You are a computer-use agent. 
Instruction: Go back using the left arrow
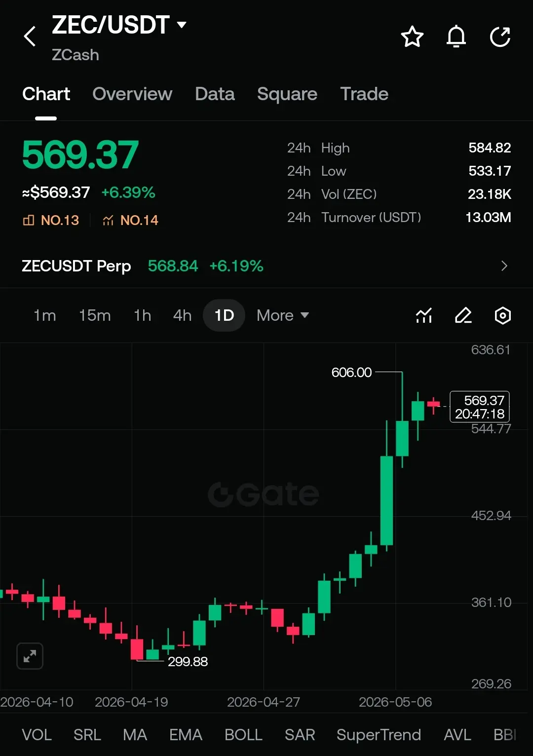(30, 37)
